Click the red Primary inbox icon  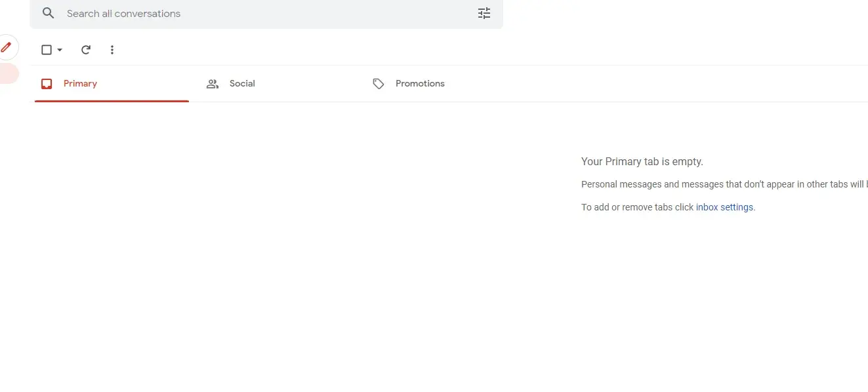[47, 84]
